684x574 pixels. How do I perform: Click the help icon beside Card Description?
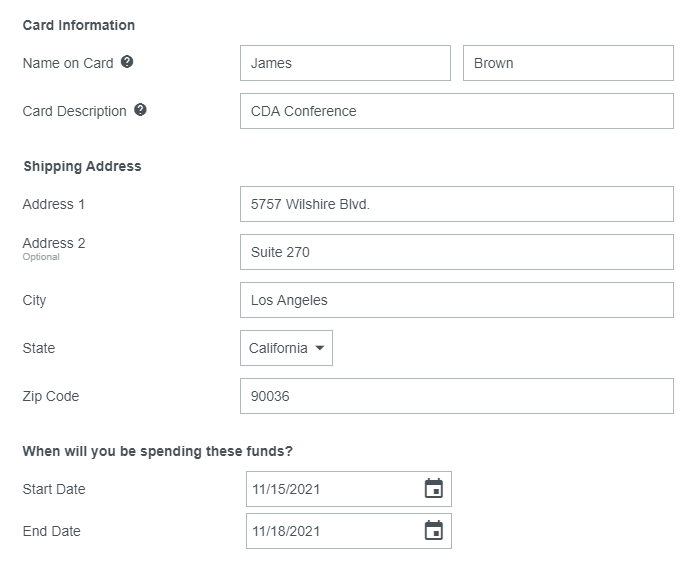pyautogui.click(x=140, y=110)
